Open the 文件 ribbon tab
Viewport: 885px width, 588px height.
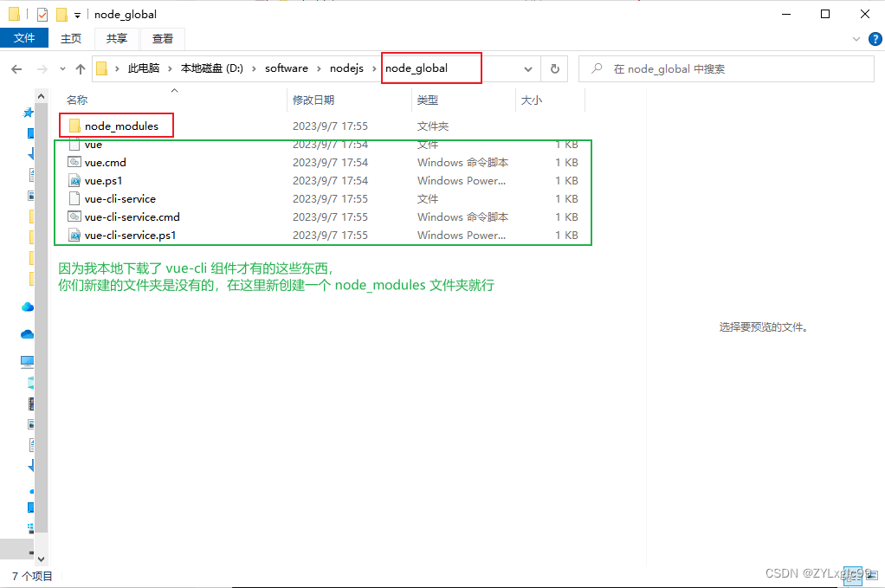click(x=24, y=38)
